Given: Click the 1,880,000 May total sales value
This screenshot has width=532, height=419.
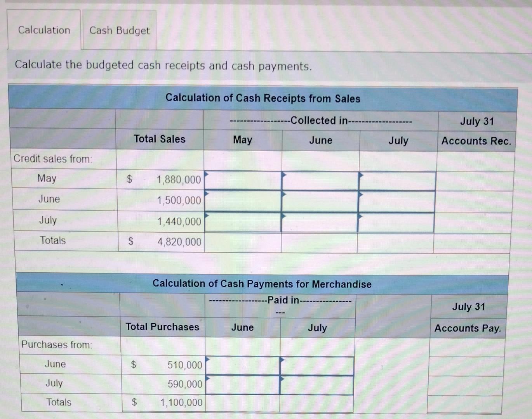Looking at the screenshot, I should click(179, 180).
